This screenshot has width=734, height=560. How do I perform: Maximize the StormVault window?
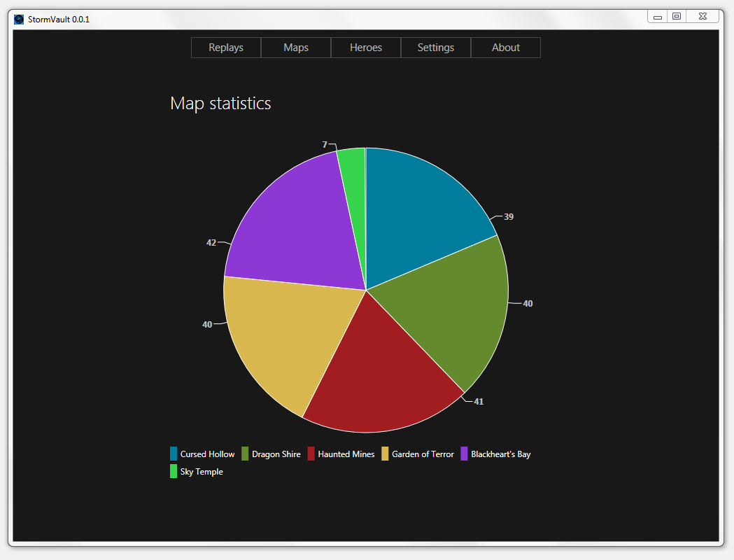pos(677,16)
